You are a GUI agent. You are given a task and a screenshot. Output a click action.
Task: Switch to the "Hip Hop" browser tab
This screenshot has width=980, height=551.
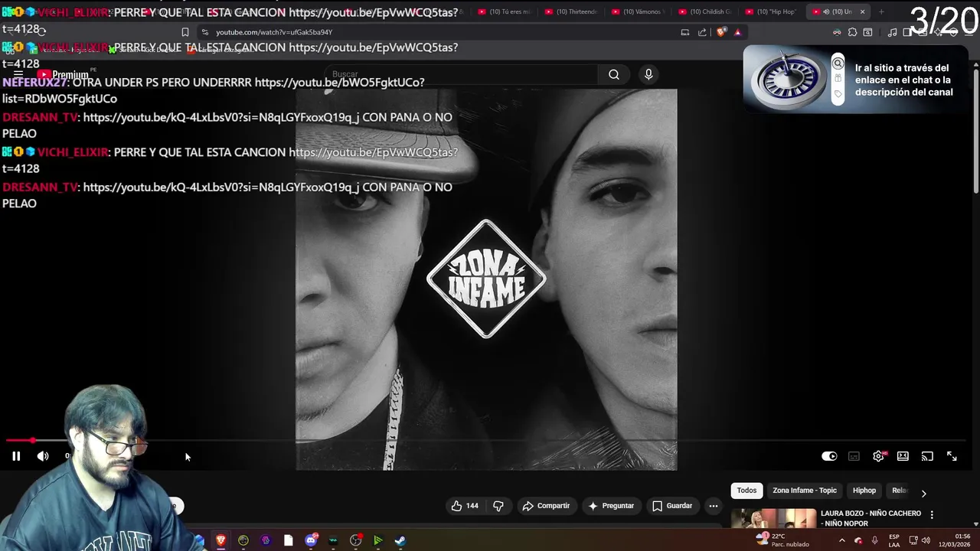click(x=771, y=11)
